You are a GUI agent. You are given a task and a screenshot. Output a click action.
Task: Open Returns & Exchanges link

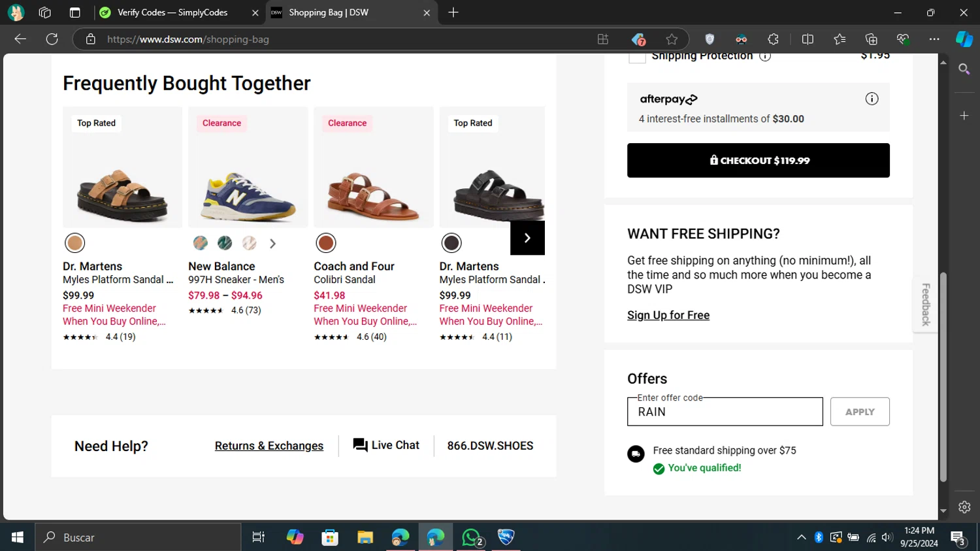tap(269, 446)
